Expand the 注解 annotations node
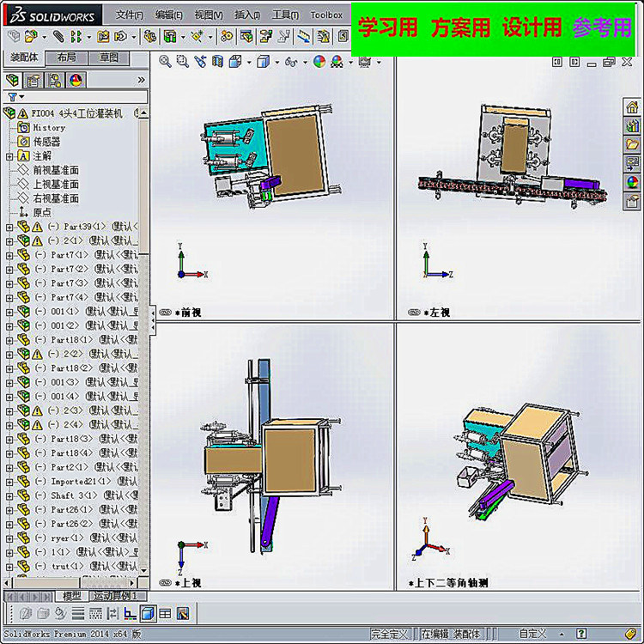The image size is (644, 644). tap(9, 156)
